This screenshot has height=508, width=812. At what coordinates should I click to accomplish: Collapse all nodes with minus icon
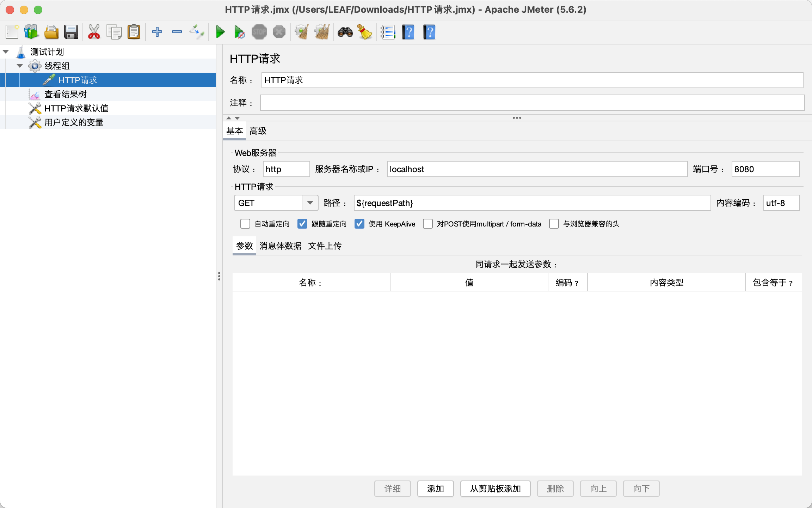[177, 32]
